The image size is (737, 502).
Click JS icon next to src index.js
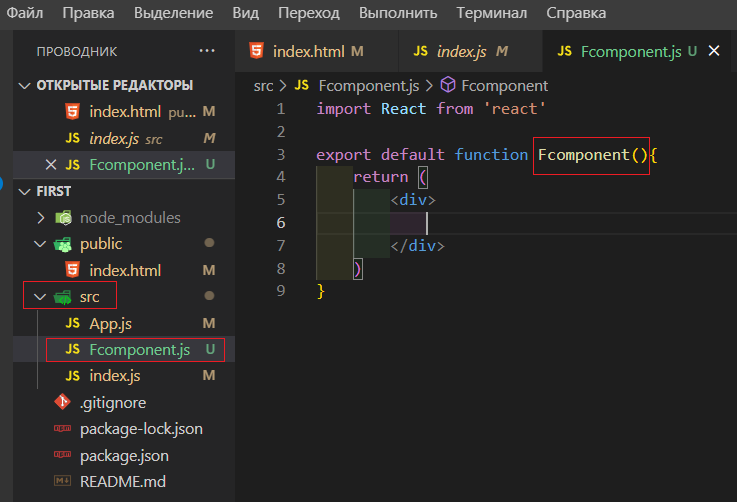[x=72, y=376]
